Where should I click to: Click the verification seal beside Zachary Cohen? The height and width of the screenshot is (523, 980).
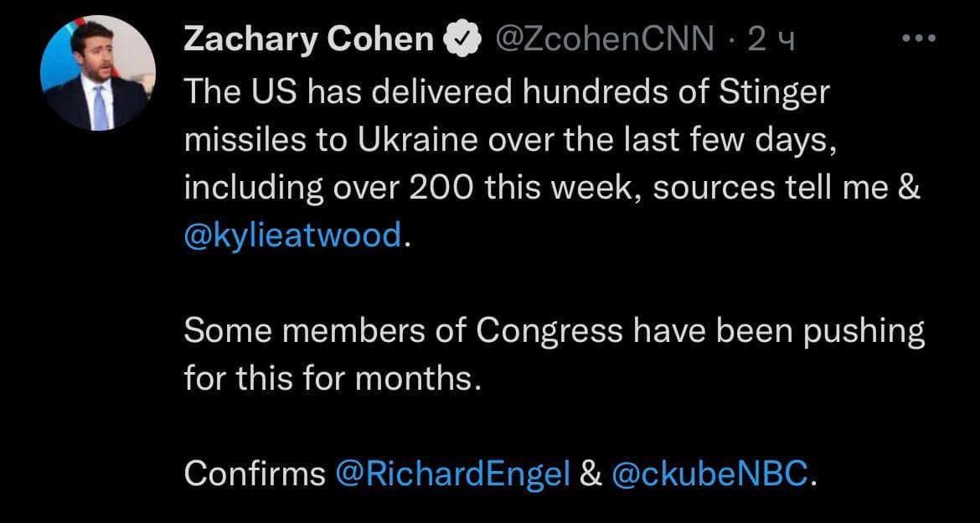pyautogui.click(x=463, y=37)
